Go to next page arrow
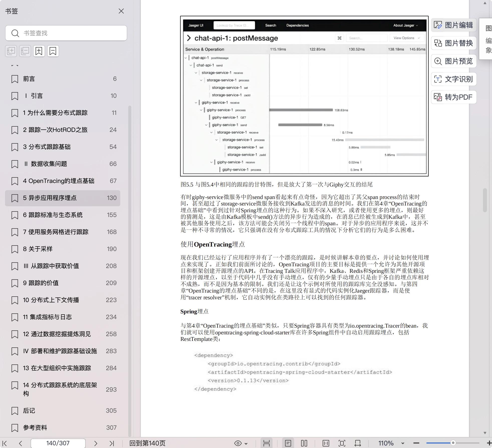 coord(96,443)
